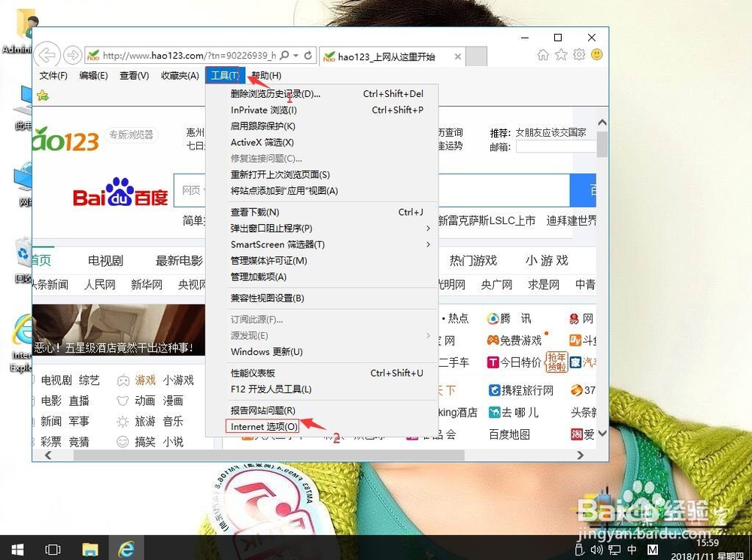Expand address bar dropdown arrow
Screen dimensions: 752x560
pyautogui.click(x=296, y=56)
